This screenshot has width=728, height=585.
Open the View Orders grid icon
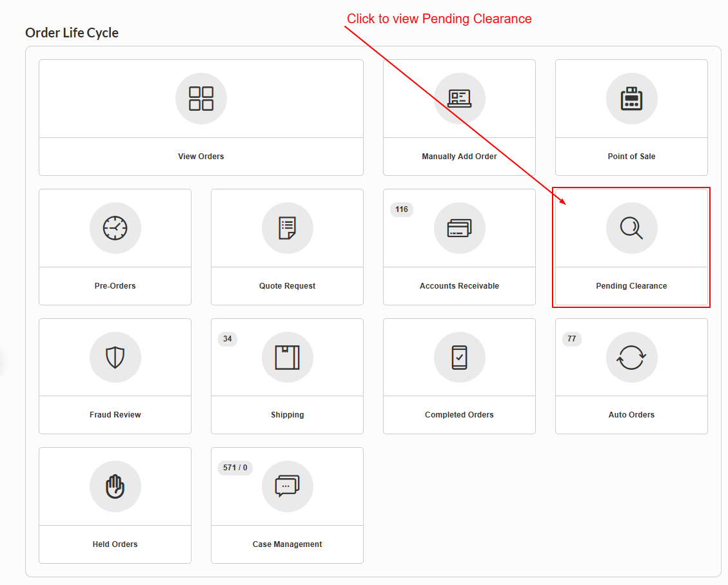[x=201, y=99]
